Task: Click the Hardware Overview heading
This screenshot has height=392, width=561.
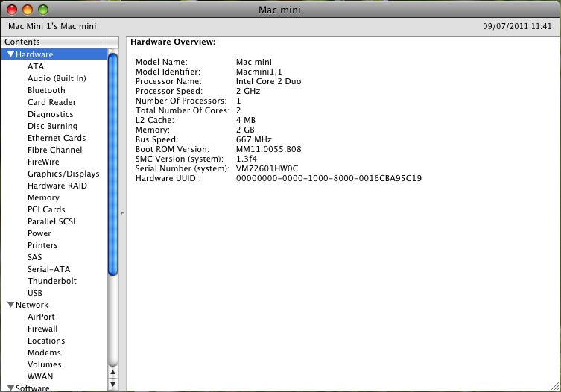Action: [173, 42]
